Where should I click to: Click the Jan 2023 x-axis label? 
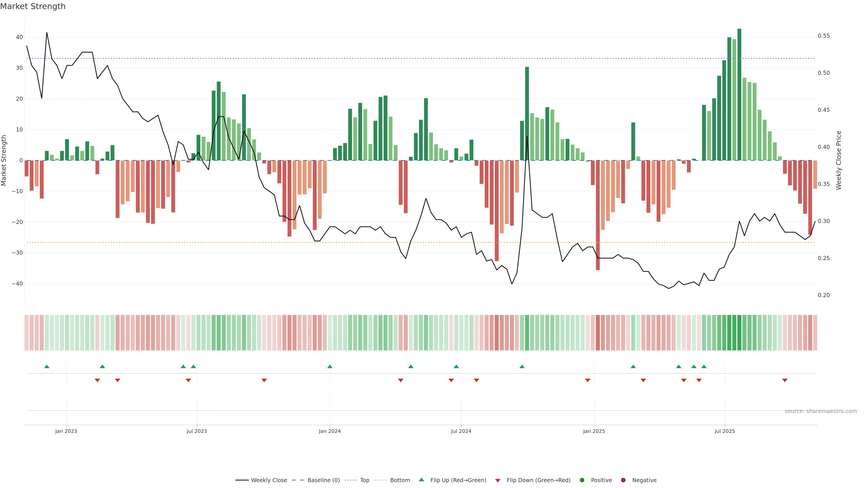[66, 431]
